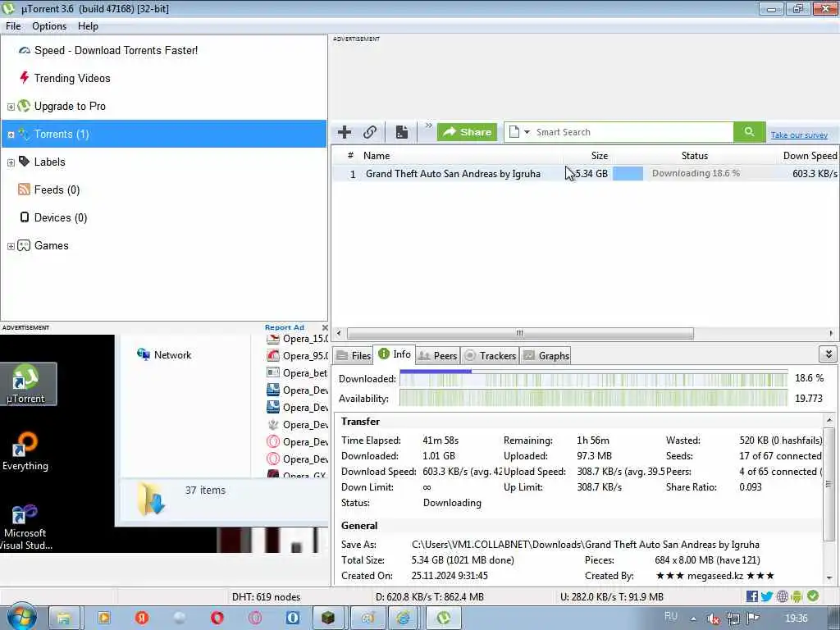Click the Availability pieces bar
The width and height of the screenshot is (840, 630).
point(594,399)
